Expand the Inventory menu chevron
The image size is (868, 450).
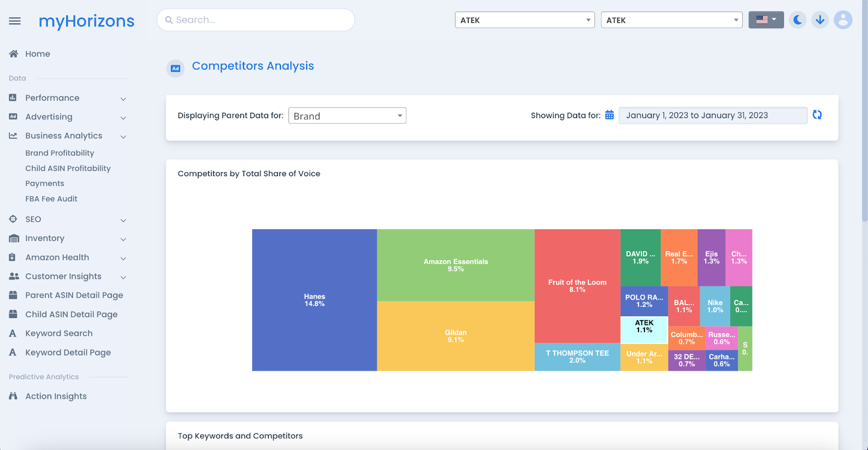point(123,239)
